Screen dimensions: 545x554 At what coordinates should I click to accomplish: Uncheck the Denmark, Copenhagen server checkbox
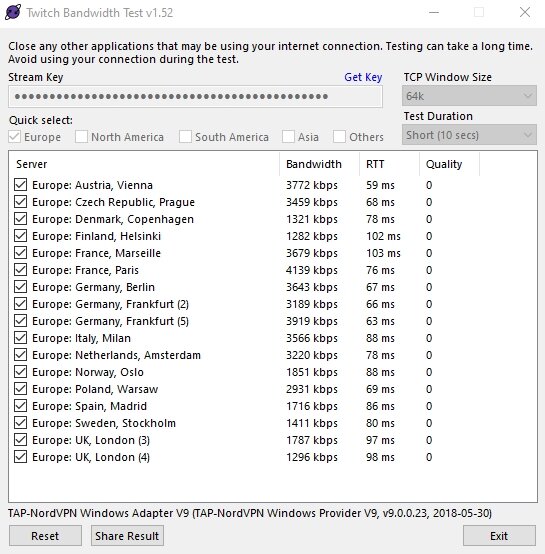20,219
